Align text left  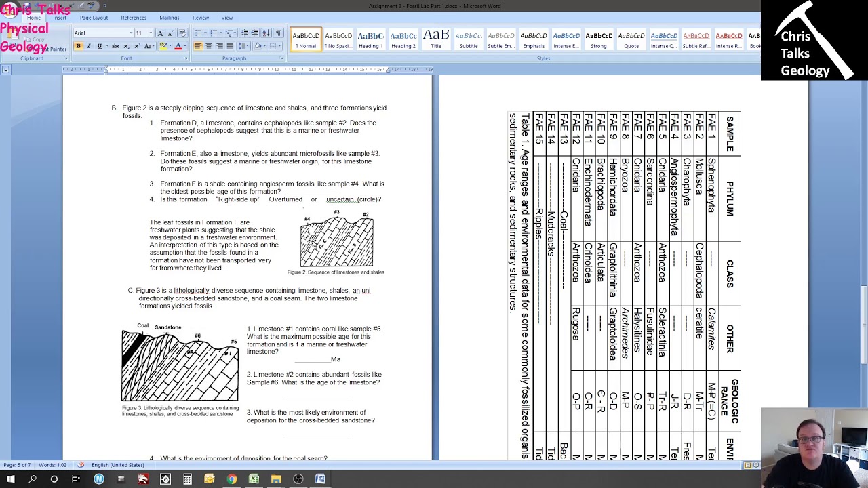198,46
